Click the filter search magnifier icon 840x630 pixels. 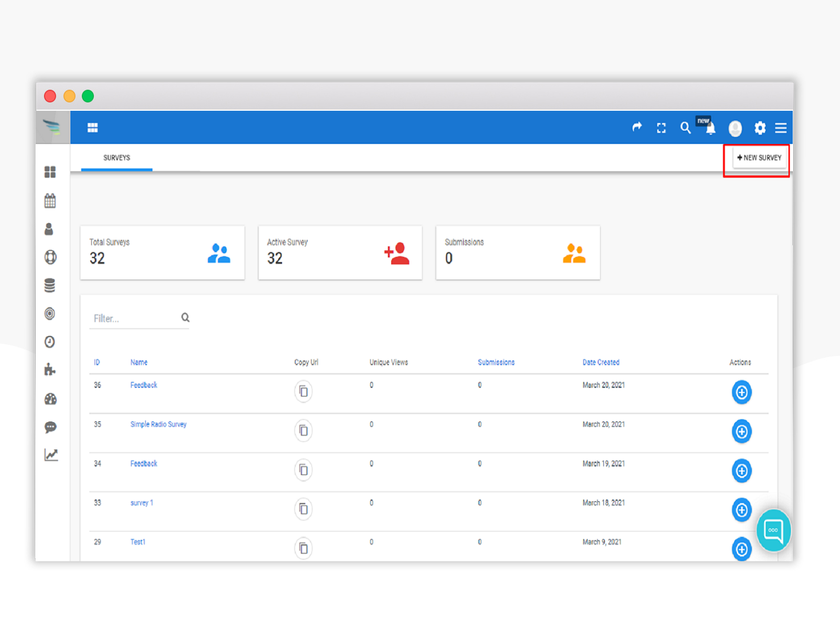click(x=185, y=317)
